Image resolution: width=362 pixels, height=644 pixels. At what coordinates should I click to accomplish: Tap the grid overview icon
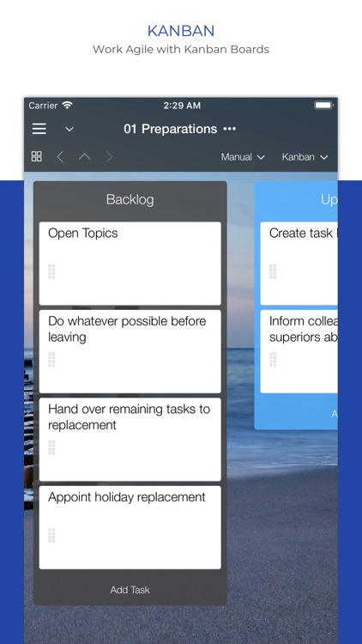37,156
